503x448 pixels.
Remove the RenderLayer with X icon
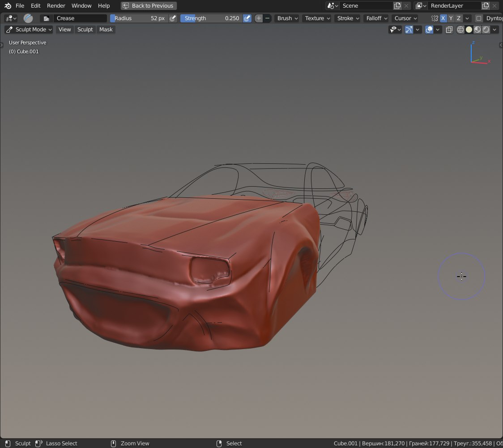click(494, 6)
